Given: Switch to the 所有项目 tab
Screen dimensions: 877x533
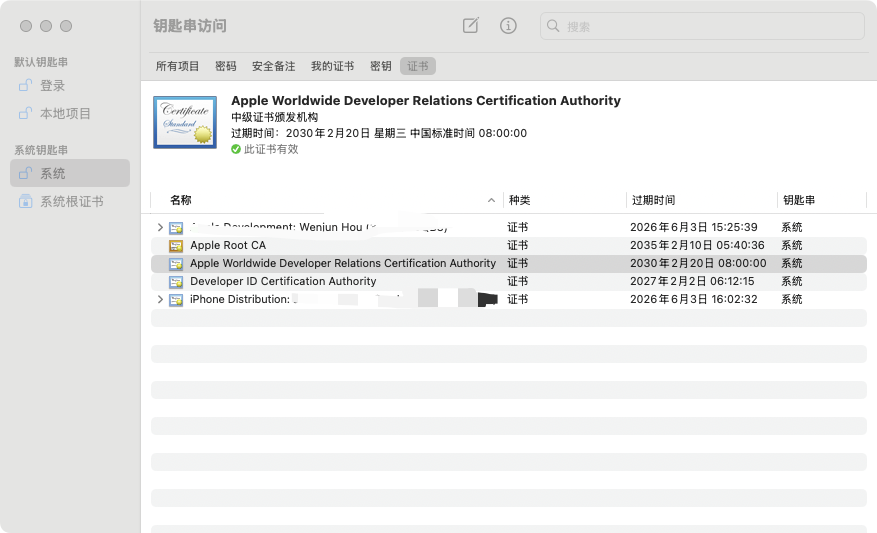Looking at the screenshot, I should pyautogui.click(x=178, y=66).
